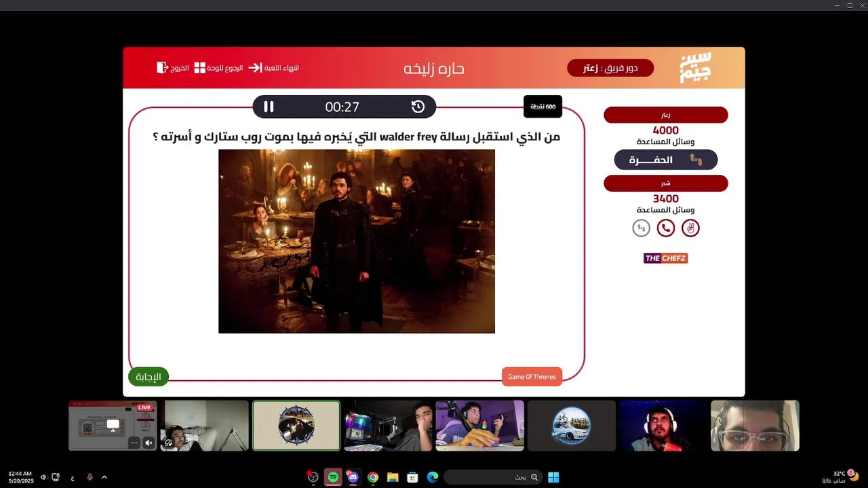The image size is (868, 488).
Task: Click the greyed swap lifeline for team شجر
Action: tap(641, 228)
